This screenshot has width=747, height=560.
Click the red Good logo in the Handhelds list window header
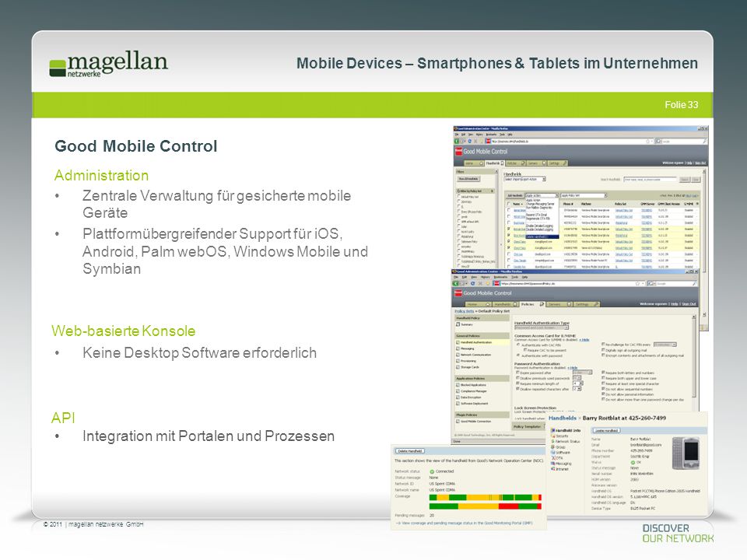(x=459, y=152)
